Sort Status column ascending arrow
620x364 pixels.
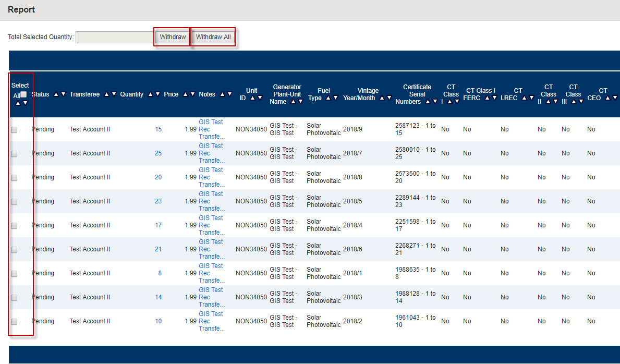[56, 94]
